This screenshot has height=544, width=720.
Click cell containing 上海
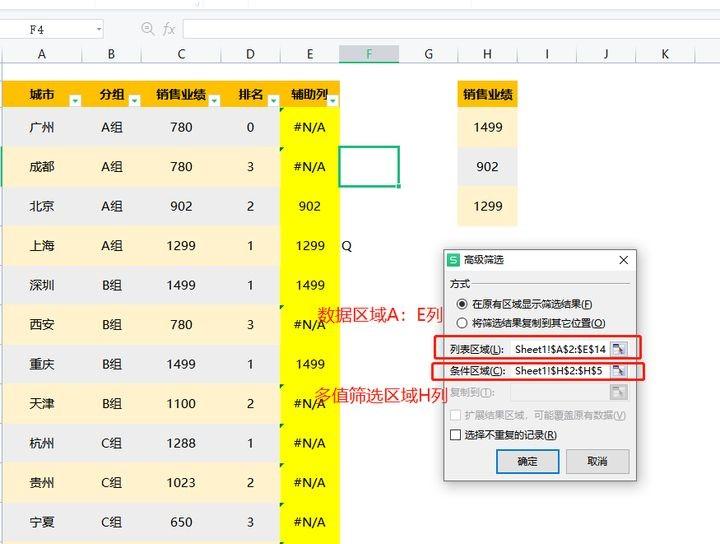point(42,246)
